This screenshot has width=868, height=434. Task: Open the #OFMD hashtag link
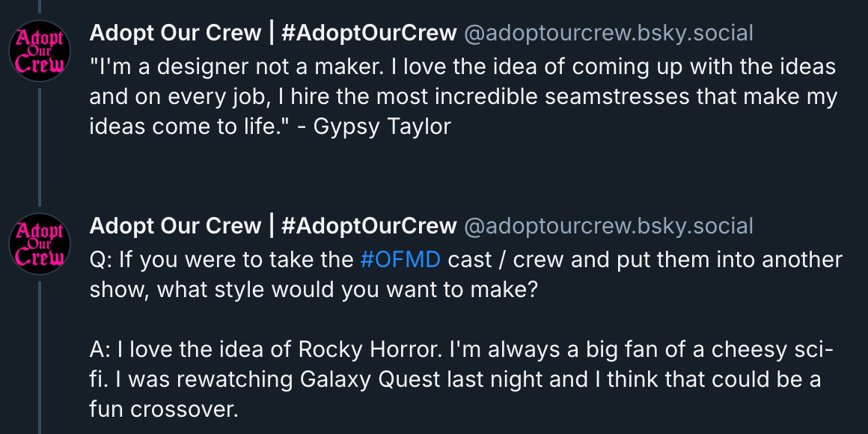click(400, 260)
